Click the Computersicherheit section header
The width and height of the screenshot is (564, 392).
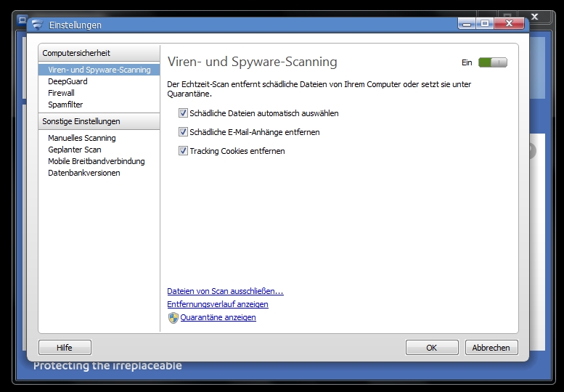(99, 53)
